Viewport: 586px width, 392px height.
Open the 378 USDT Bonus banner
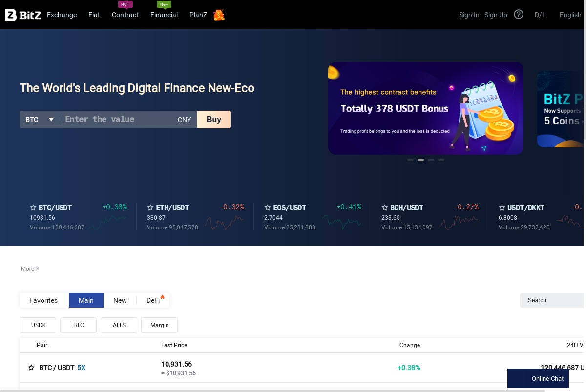[x=426, y=108]
